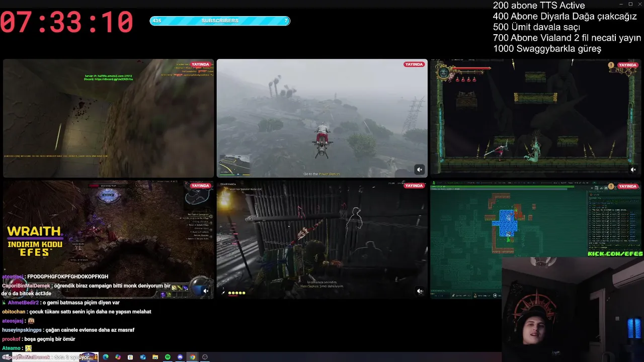Launch Copilot from the taskbar

tap(118, 357)
